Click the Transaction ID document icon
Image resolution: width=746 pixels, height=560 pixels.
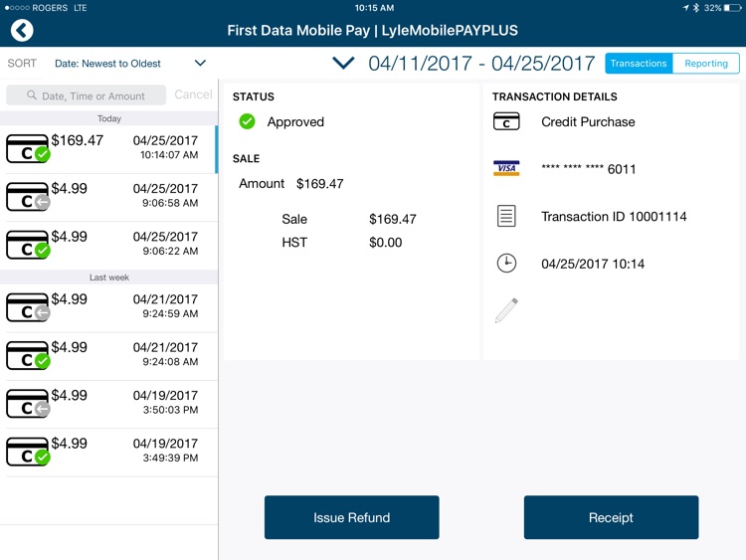506,216
